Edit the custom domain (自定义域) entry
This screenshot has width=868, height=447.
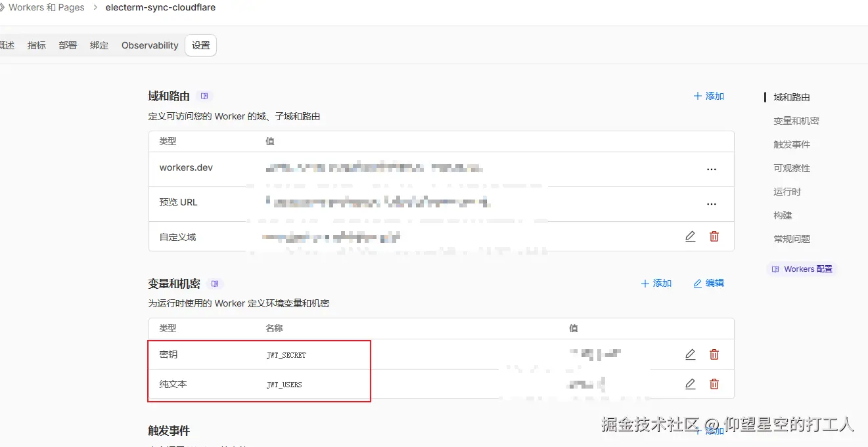click(690, 236)
